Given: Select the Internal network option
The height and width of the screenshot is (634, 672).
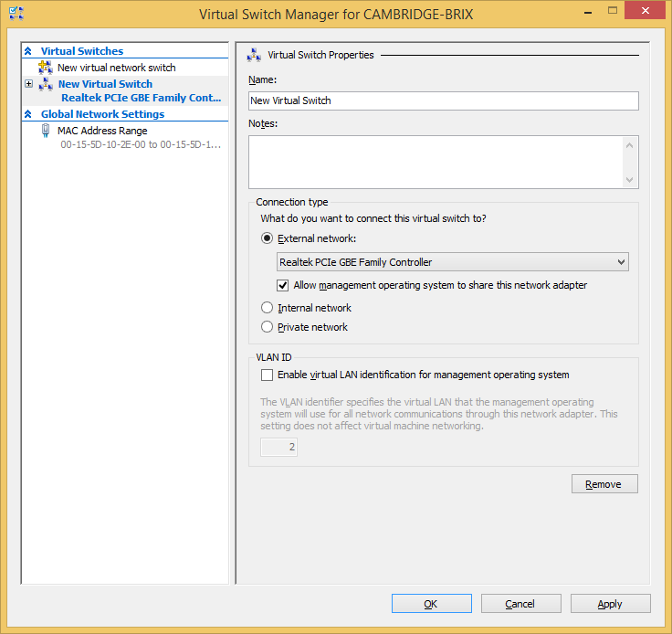Looking at the screenshot, I should (x=268, y=308).
